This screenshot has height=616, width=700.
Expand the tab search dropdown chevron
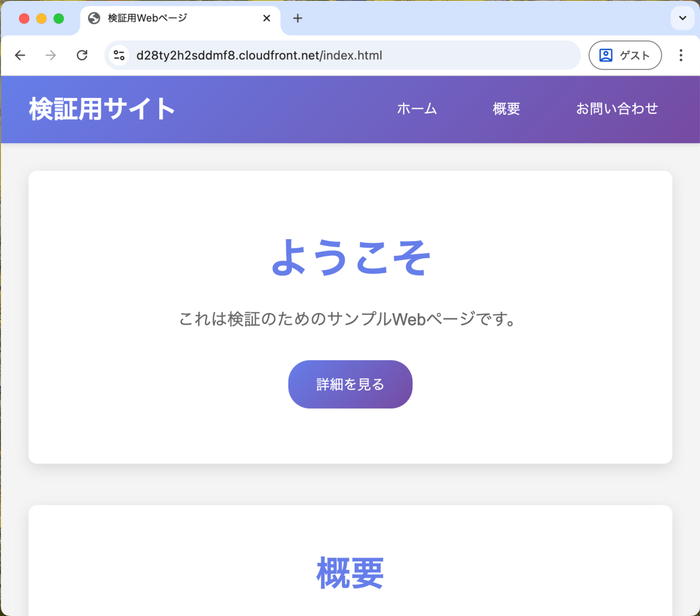click(682, 18)
